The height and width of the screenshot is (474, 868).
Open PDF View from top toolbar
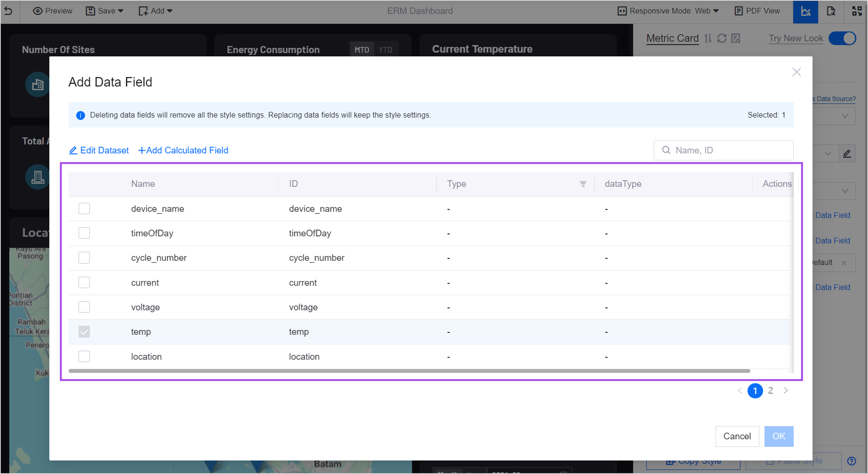pyautogui.click(x=757, y=11)
